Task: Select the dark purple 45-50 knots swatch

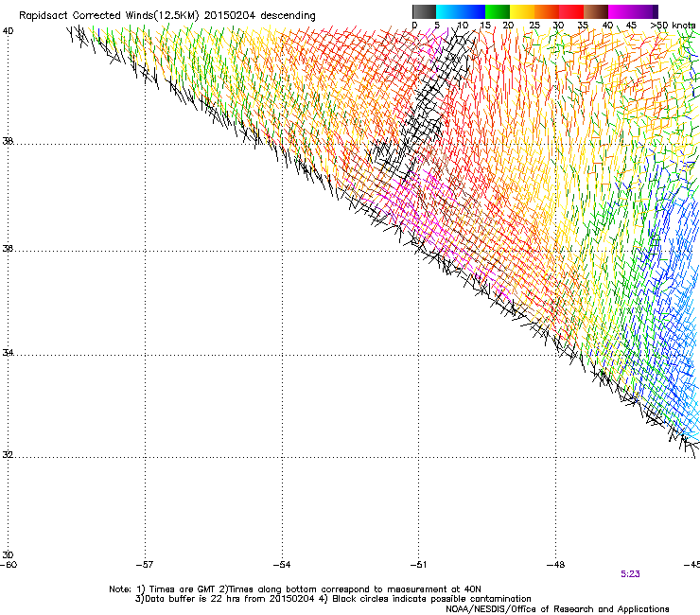Action: pyautogui.click(x=645, y=11)
